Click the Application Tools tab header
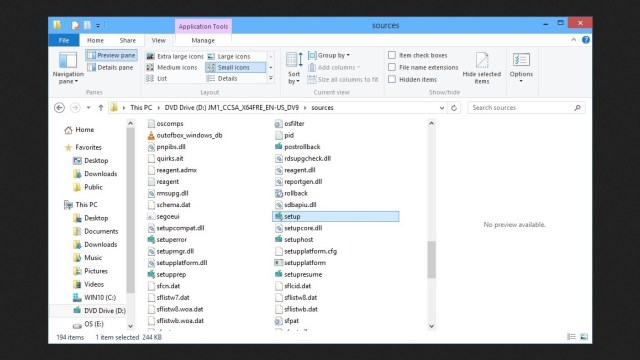 pyautogui.click(x=203, y=26)
